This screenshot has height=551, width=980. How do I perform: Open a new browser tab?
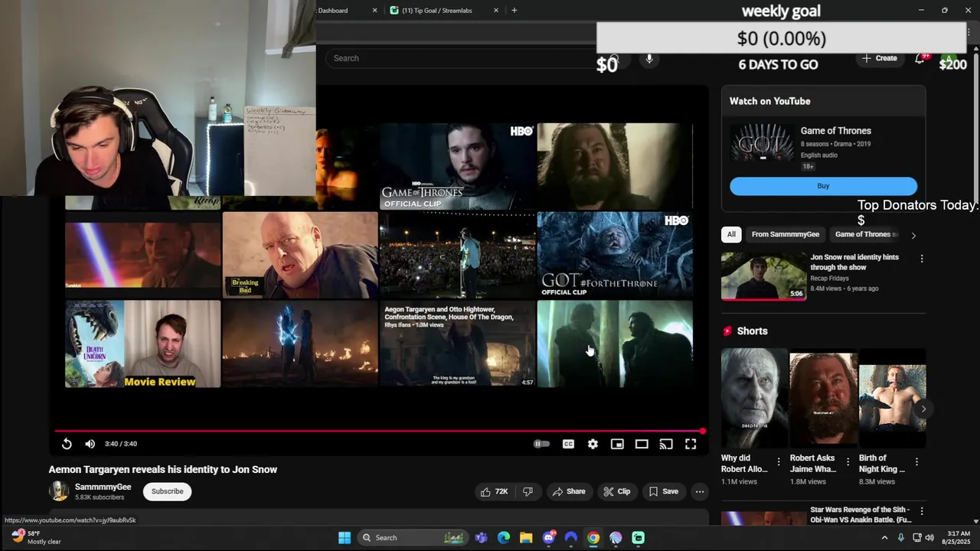(x=514, y=11)
